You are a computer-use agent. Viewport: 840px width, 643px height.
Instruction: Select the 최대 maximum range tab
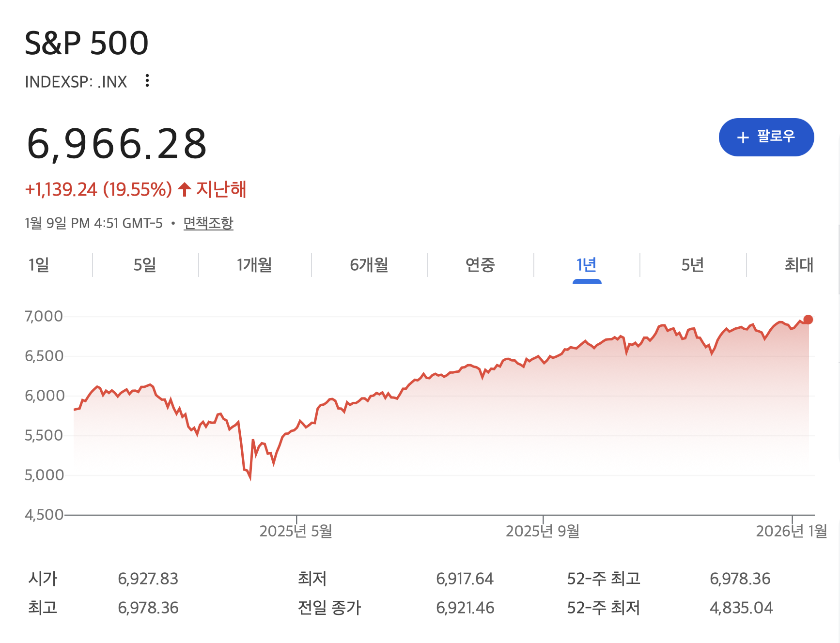tap(799, 265)
